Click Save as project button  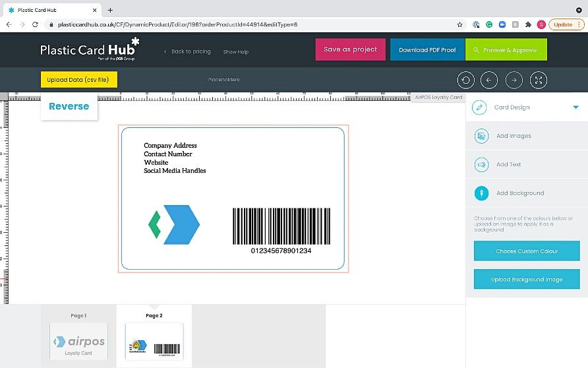pyautogui.click(x=350, y=49)
